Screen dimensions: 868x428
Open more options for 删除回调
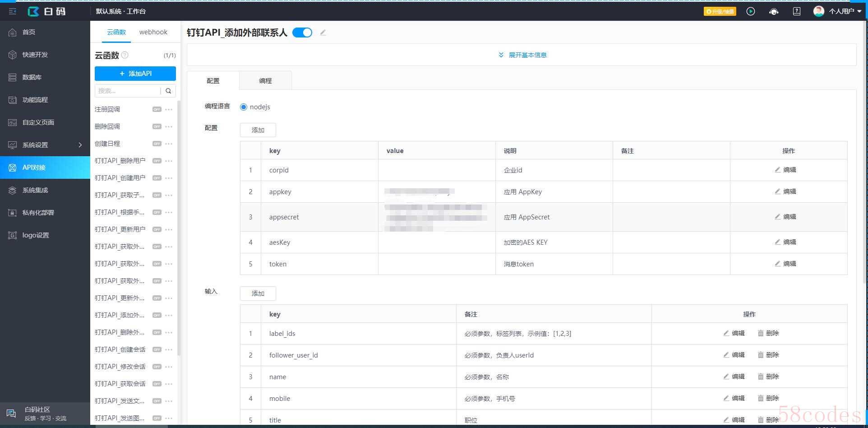(x=169, y=126)
